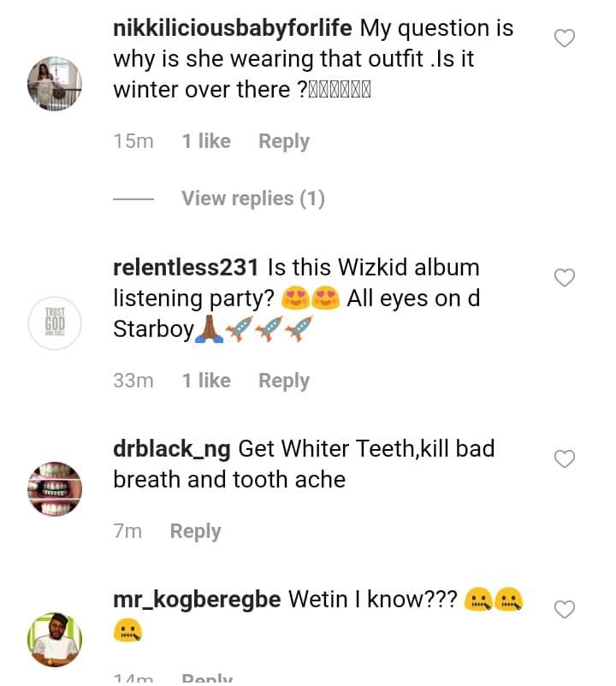View 1 like on relentless231's comment
Screen dimensions: 616x686
(206, 381)
